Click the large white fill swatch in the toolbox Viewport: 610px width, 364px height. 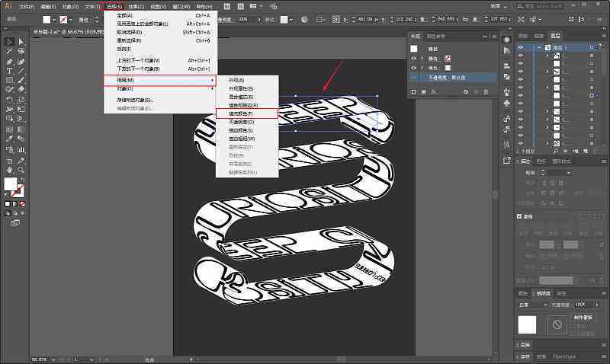click(x=11, y=184)
